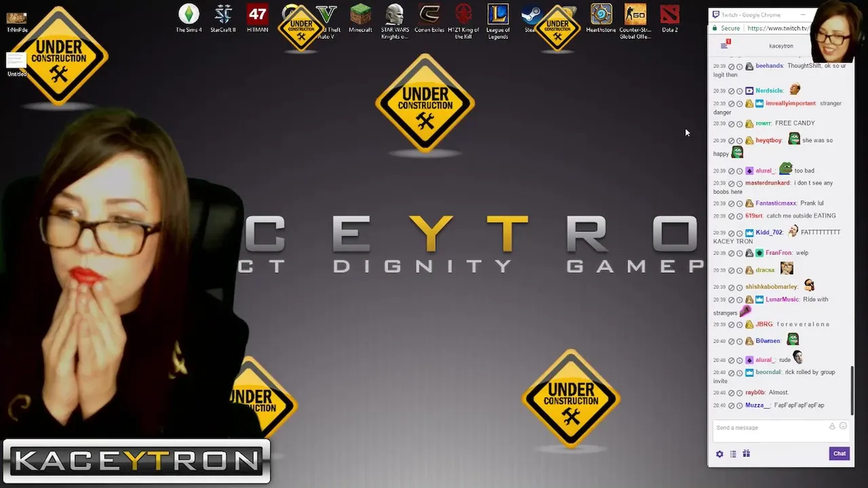
Task: Timeout user 619srt with clock icon
Action: tap(740, 216)
